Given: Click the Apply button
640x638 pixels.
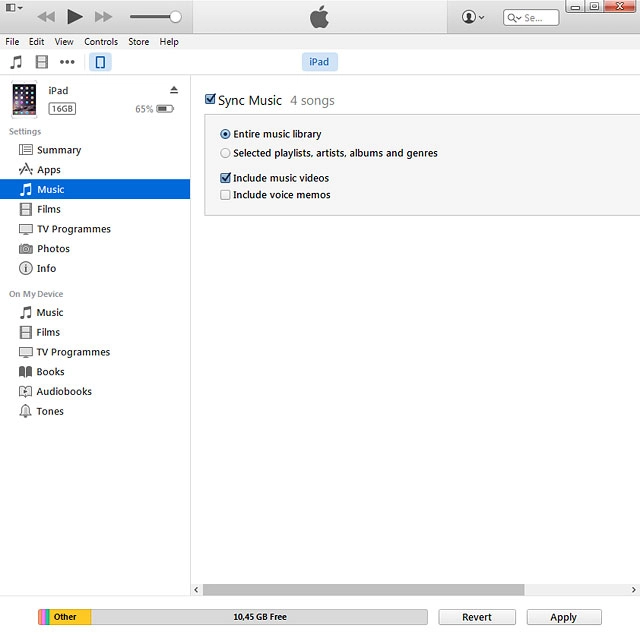Looking at the screenshot, I should (564, 617).
